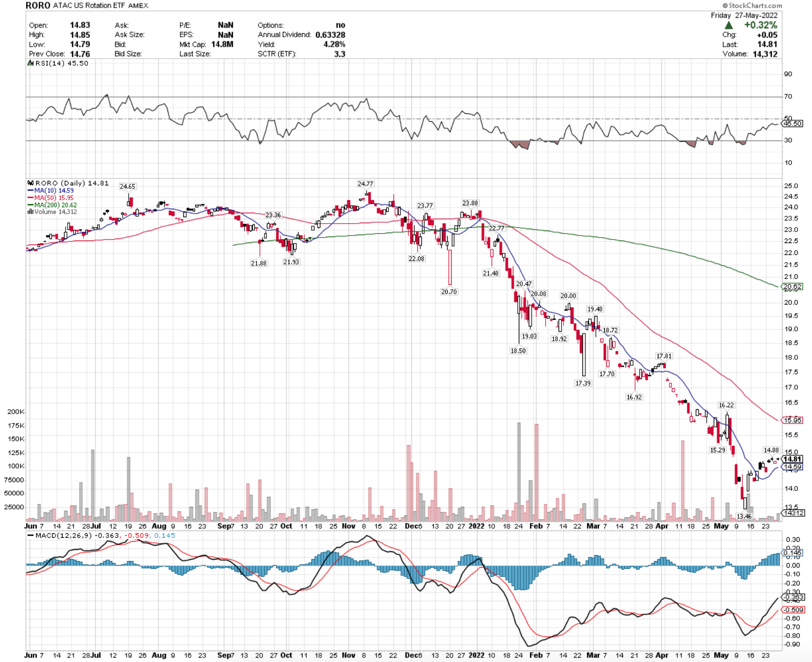The image size is (812, 662).
Task: Click the 17.81 price label
Action: pyautogui.click(x=664, y=356)
